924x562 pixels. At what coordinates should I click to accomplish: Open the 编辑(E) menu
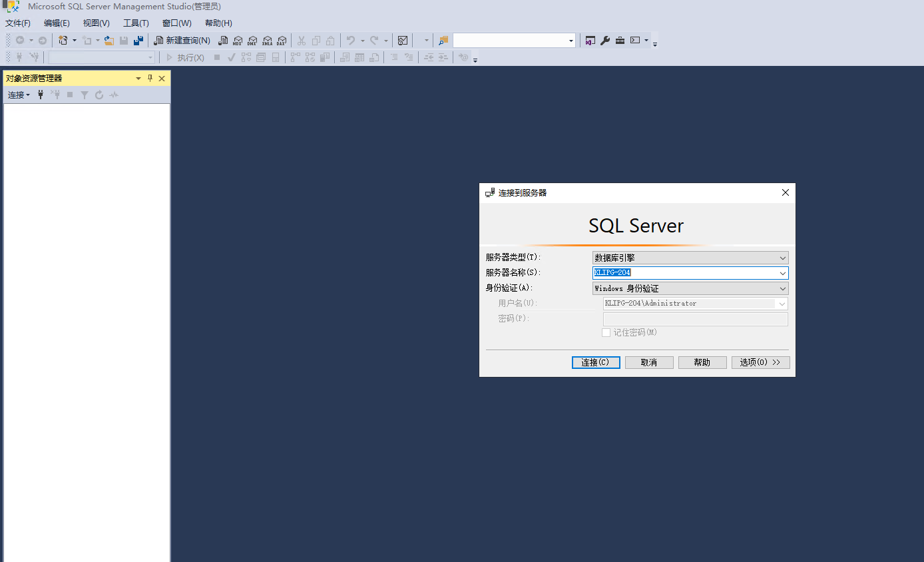pyautogui.click(x=57, y=23)
